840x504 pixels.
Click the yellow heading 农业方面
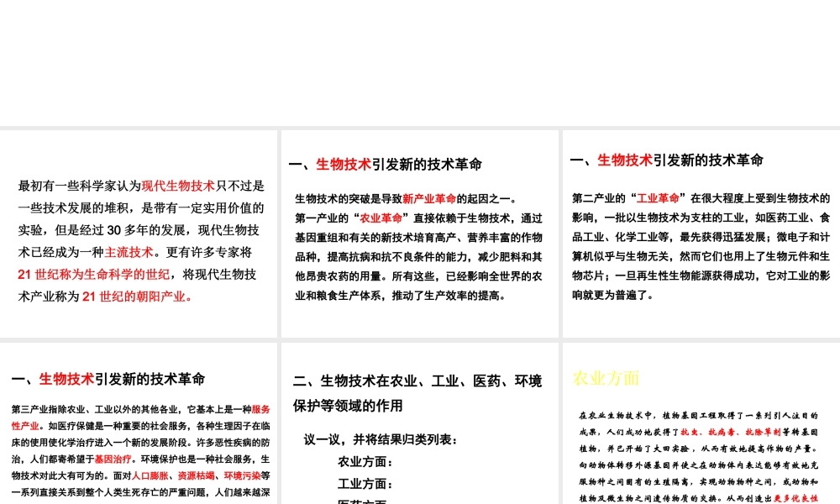[x=606, y=378]
